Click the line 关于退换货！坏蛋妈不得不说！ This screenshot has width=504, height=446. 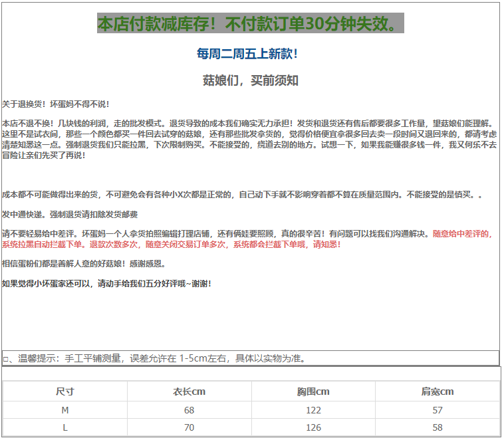click(x=56, y=104)
